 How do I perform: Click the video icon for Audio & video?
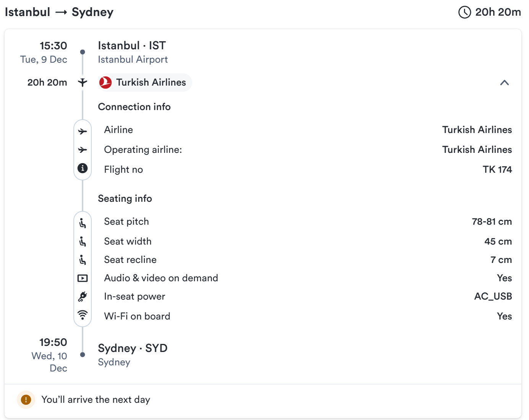(x=83, y=278)
